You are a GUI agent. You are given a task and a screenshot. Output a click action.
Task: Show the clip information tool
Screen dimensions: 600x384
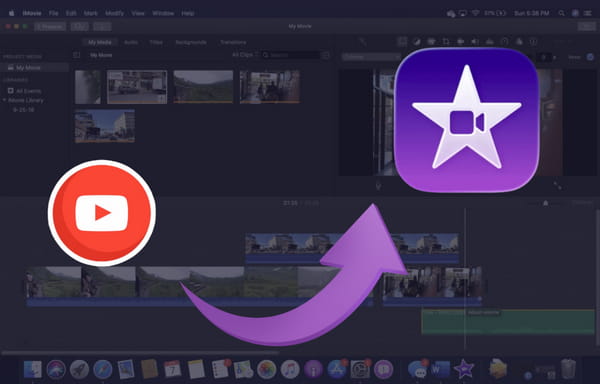click(x=533, y=42)
